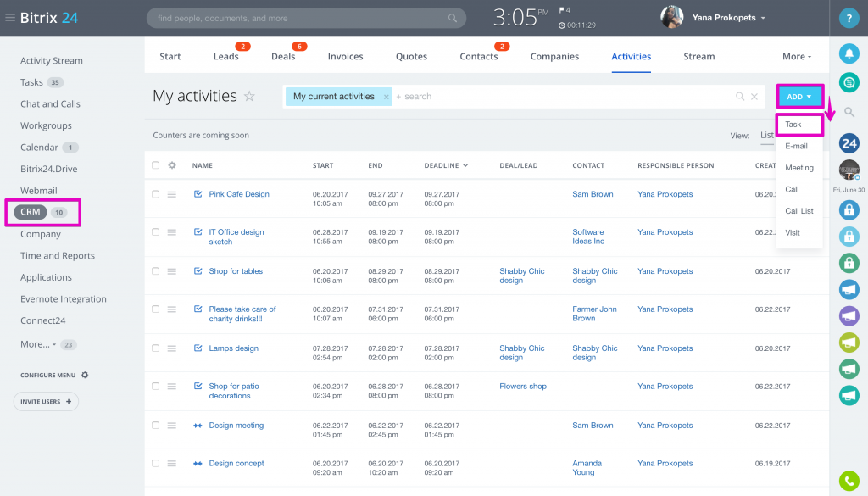The height and width of the screenshot is (496, 868).
Task: Choose Meeting from the ADD menu
Action: point(798,168)
